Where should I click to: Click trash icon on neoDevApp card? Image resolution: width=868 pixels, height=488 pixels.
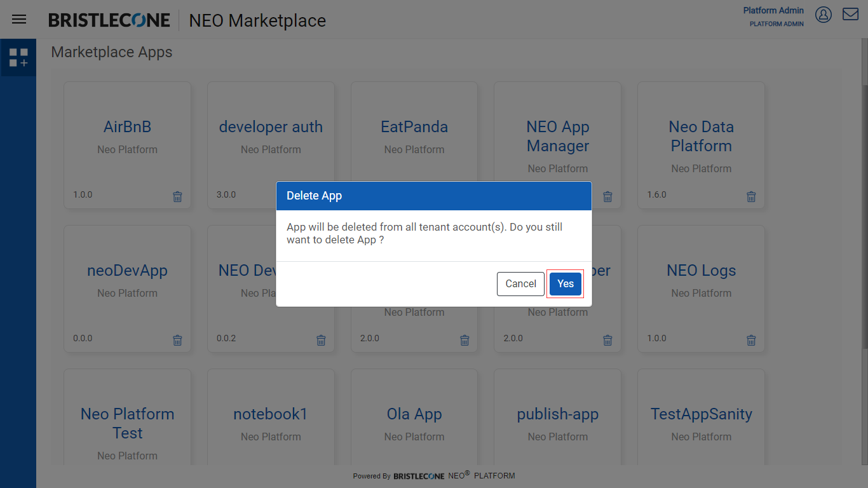(x=178, y=341)
